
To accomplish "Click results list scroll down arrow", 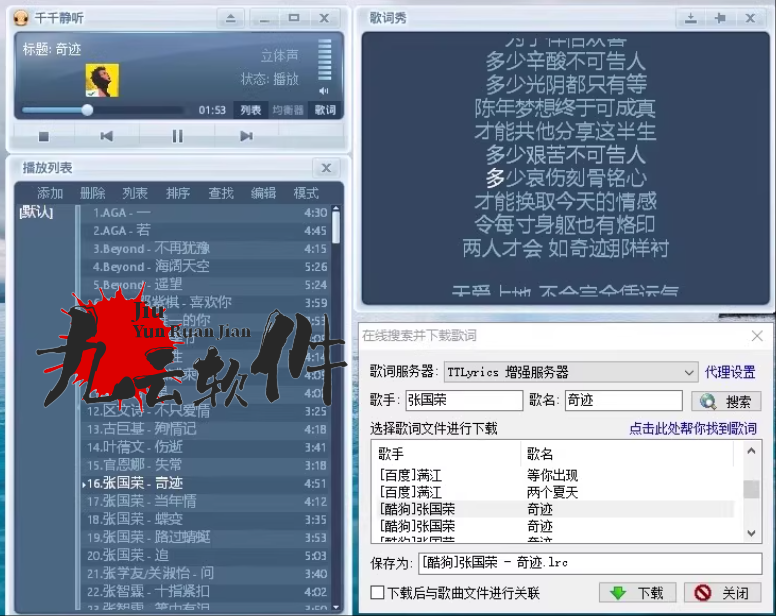I will pos(751,533).
